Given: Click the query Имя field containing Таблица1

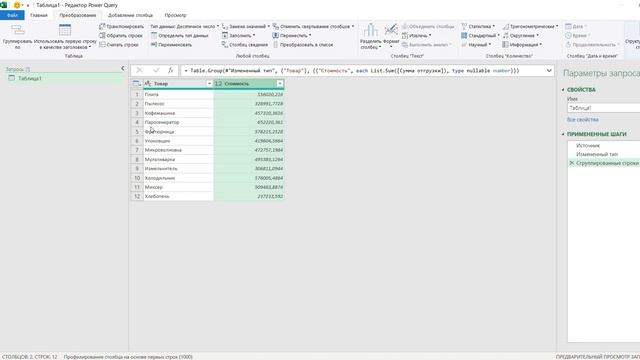Looking at the screenshot, I should [x=603, y=108].
